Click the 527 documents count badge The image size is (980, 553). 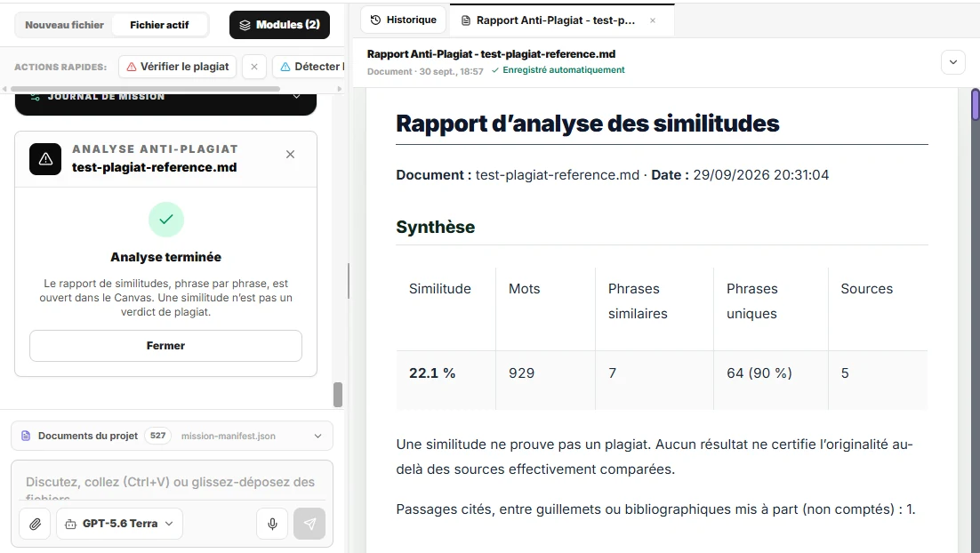(x=158, y=436)
